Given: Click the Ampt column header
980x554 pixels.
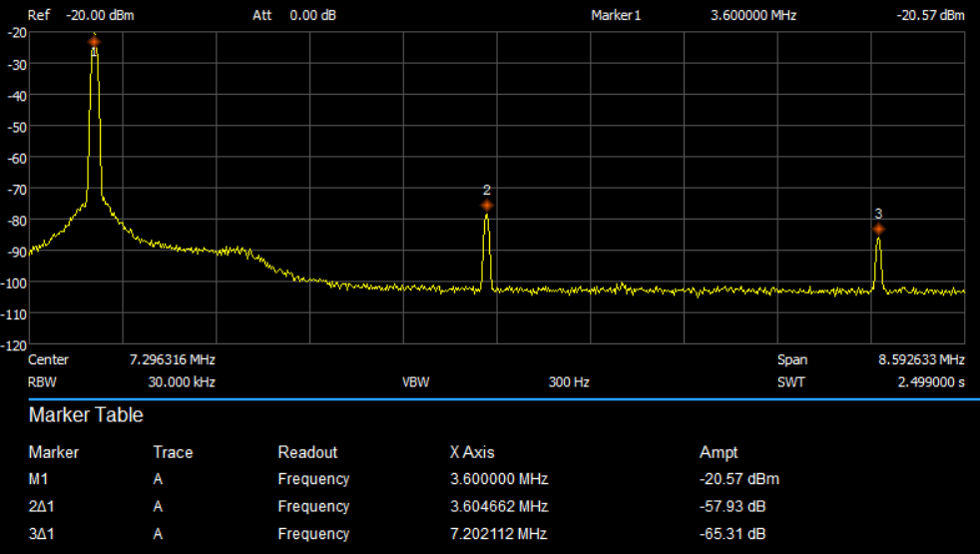Looking at the screenshot, I should 719,452.
